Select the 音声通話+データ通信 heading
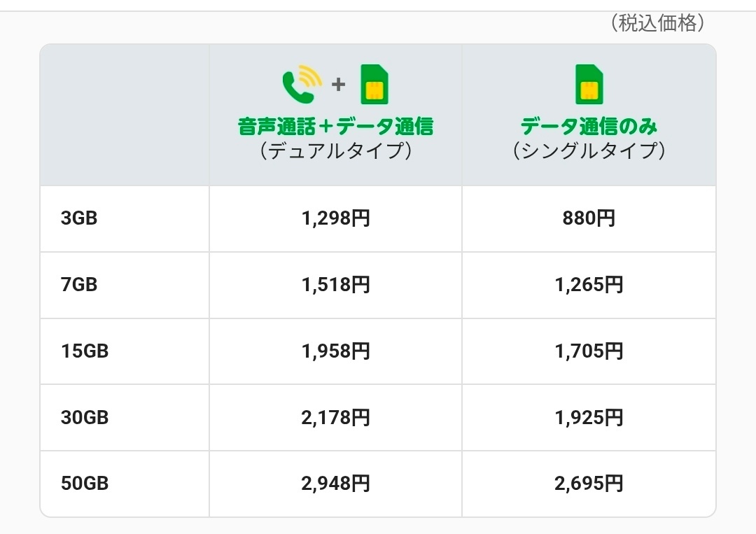The width and height of the screenshot is (756, 534). coord(335,126)
